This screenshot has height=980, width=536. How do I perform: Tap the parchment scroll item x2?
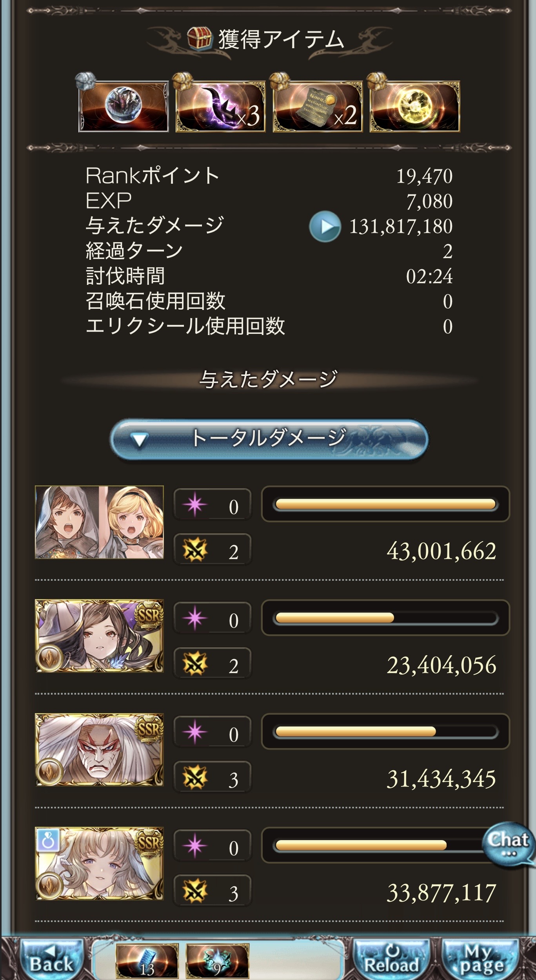318,106
